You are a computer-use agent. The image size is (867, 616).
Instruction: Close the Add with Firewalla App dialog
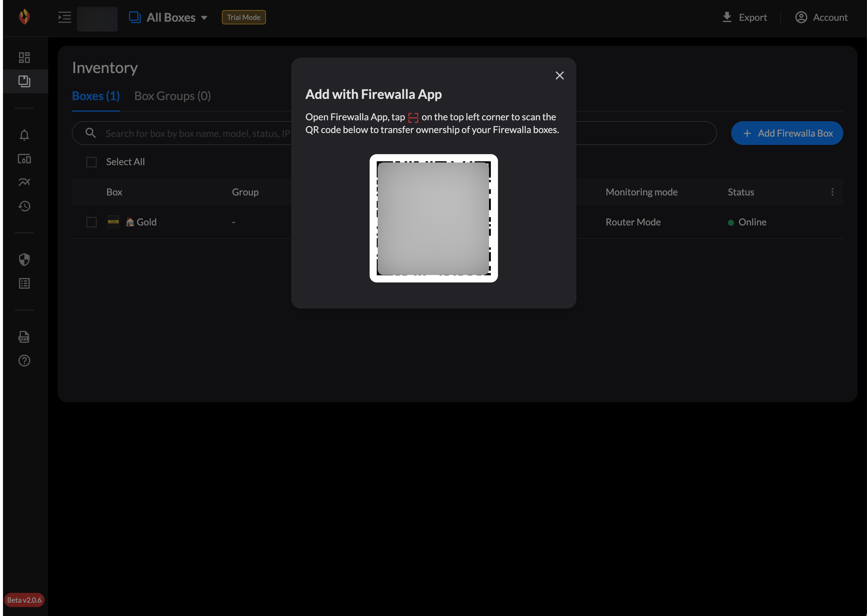click(x=559, y=75)
